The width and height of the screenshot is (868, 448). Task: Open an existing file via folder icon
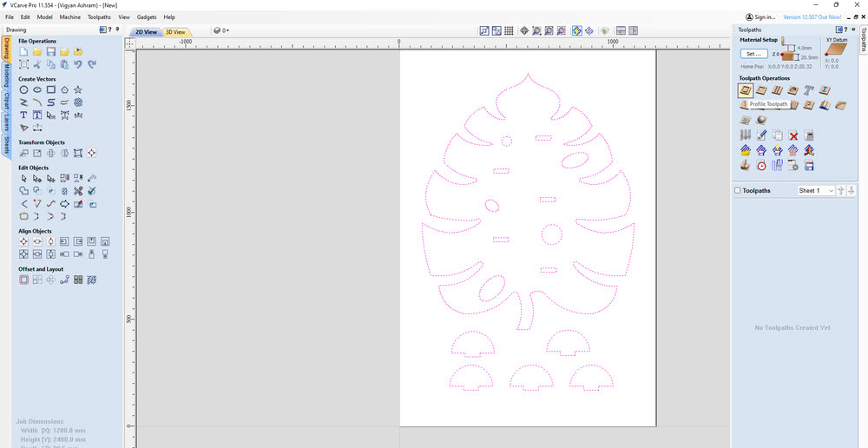(x=37, y=51)
